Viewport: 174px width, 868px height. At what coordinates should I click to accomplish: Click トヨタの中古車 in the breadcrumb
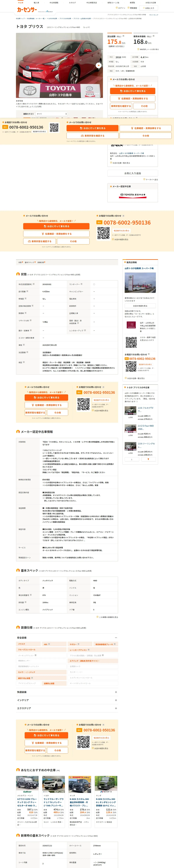click(52, 19)
